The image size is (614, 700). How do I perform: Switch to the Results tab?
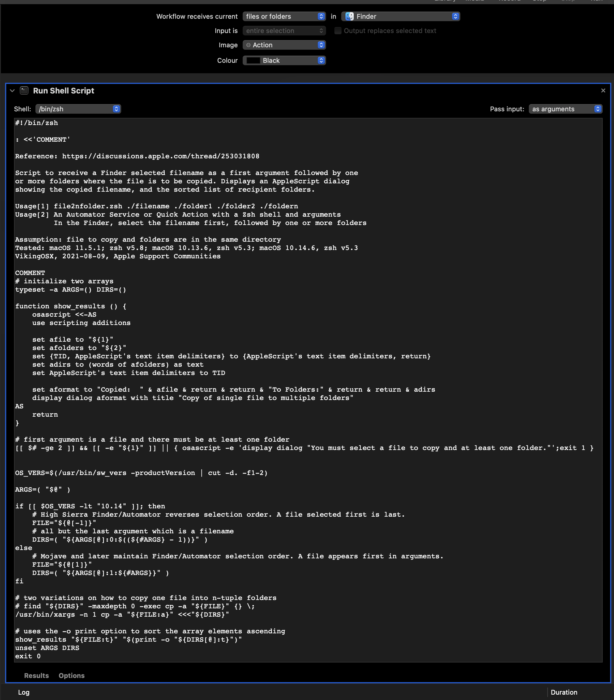(x=36, y=675)
